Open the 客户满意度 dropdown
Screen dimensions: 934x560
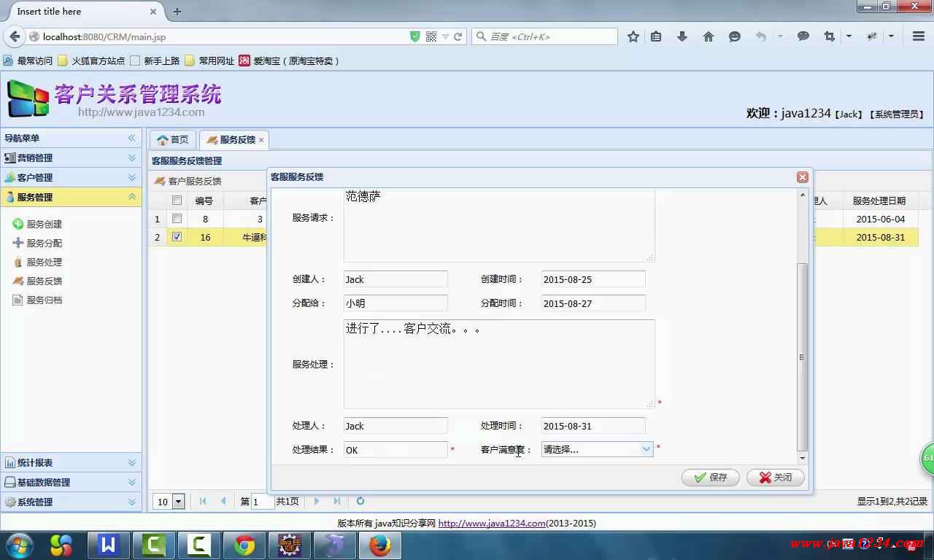click(x=646, y=449)
